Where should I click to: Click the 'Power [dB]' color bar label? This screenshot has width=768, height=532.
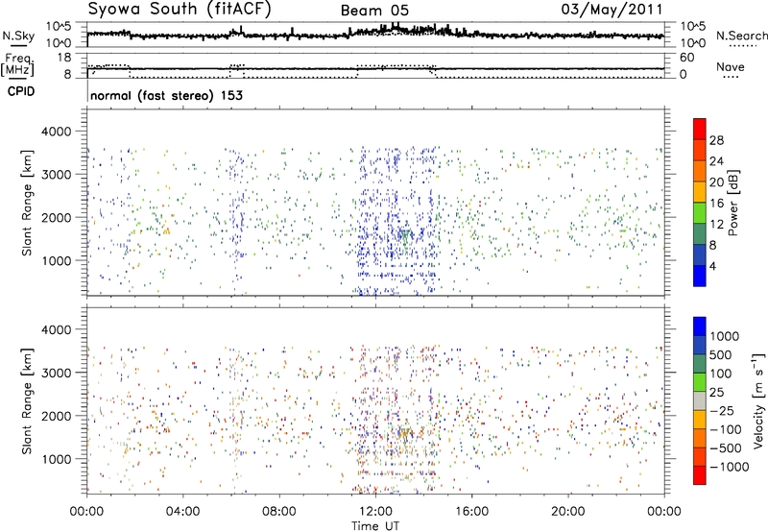click(x=732, y=203)
